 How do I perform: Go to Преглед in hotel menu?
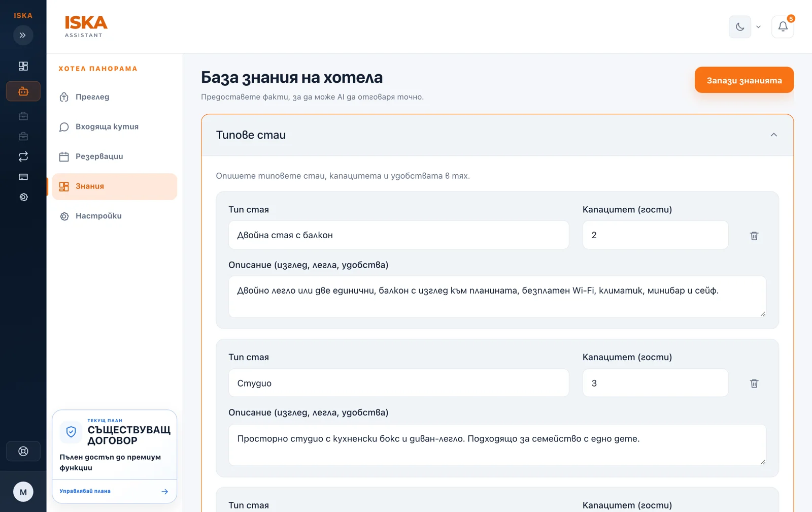click(x=114, y=97)
